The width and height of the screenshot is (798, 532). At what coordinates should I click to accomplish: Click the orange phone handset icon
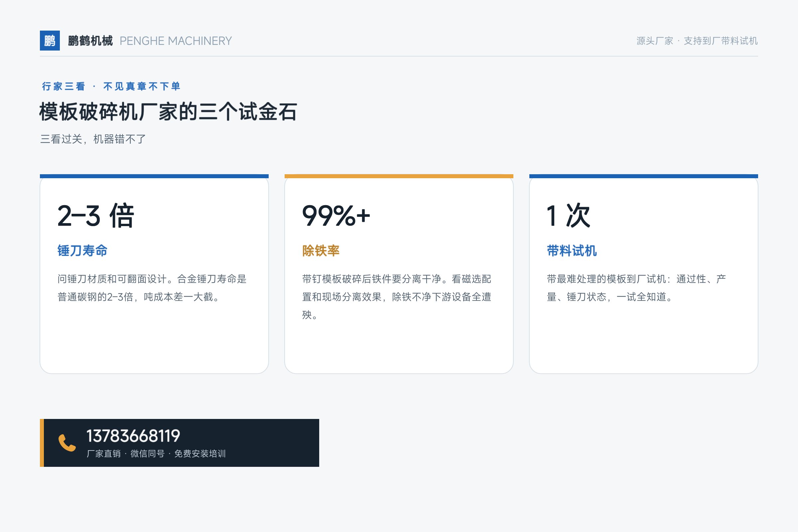click(x=67, y=443)
